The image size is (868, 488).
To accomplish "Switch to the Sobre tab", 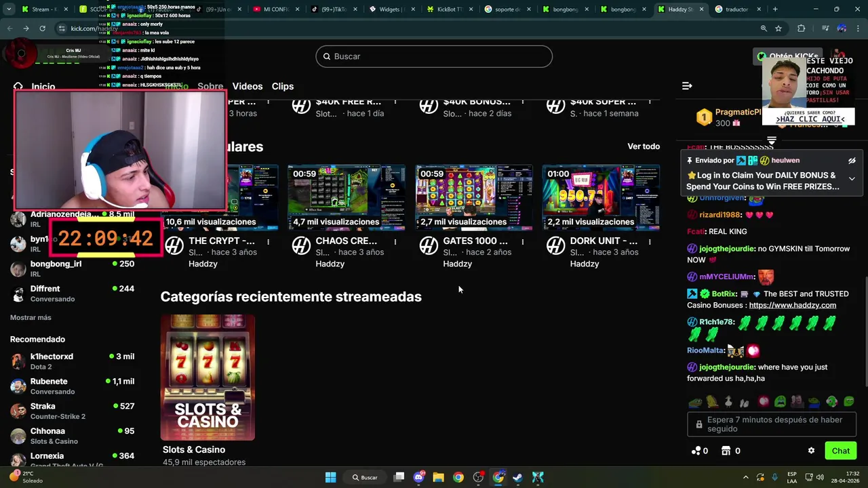I will pyautogui.click(x=210, y=86).
